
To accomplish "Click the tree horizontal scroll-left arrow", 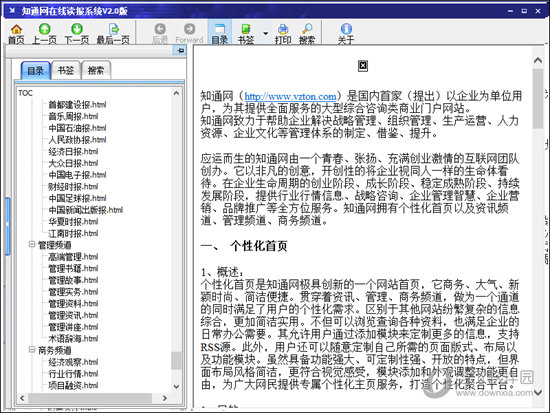I will pyautogui.click(x=22, y=398).
